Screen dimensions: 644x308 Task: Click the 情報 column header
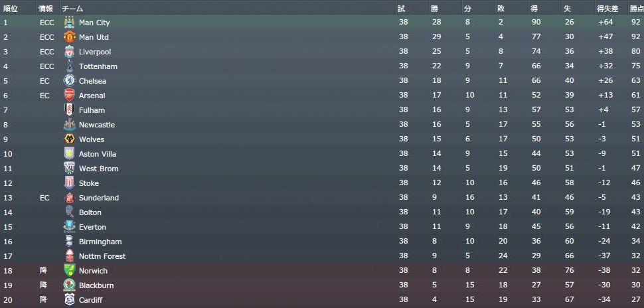[45, 8]
